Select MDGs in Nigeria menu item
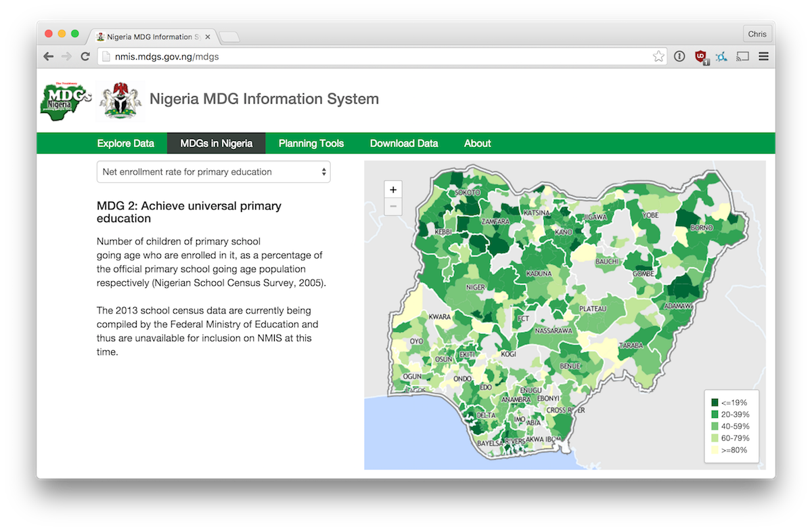The image size is (812, 531). [217, 144]
